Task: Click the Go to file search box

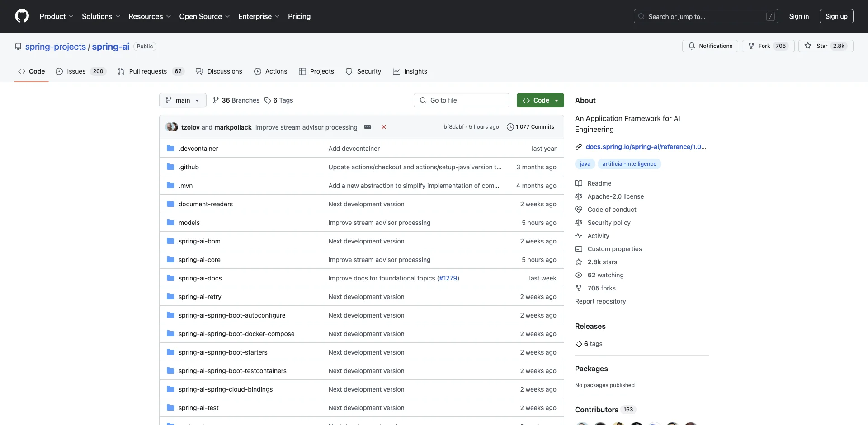Action: coord(462,100)
